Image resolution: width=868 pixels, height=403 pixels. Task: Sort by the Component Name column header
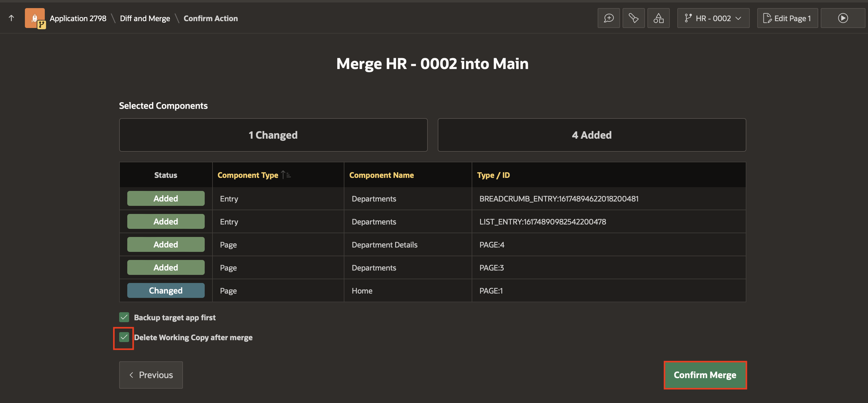click(381, 175)
